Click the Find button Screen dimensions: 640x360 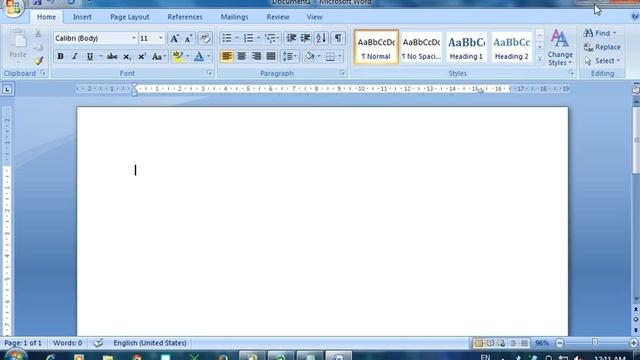(x=600, y=33)
